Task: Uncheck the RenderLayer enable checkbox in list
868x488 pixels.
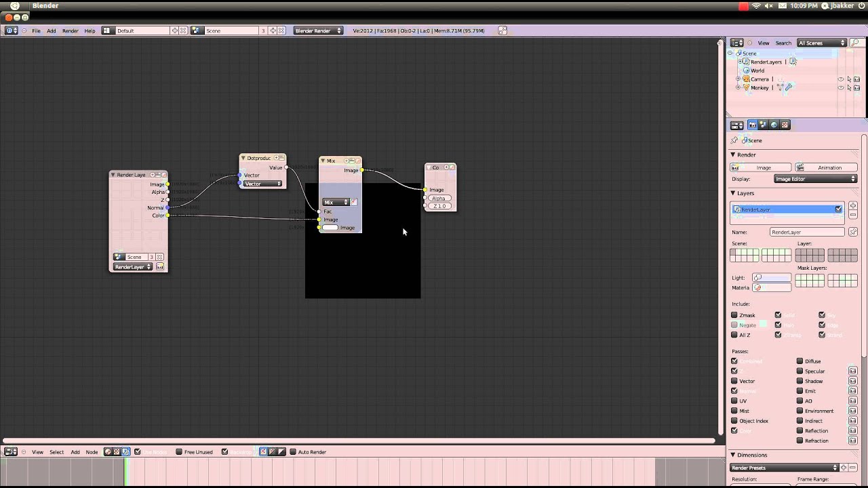Action: 838,209
